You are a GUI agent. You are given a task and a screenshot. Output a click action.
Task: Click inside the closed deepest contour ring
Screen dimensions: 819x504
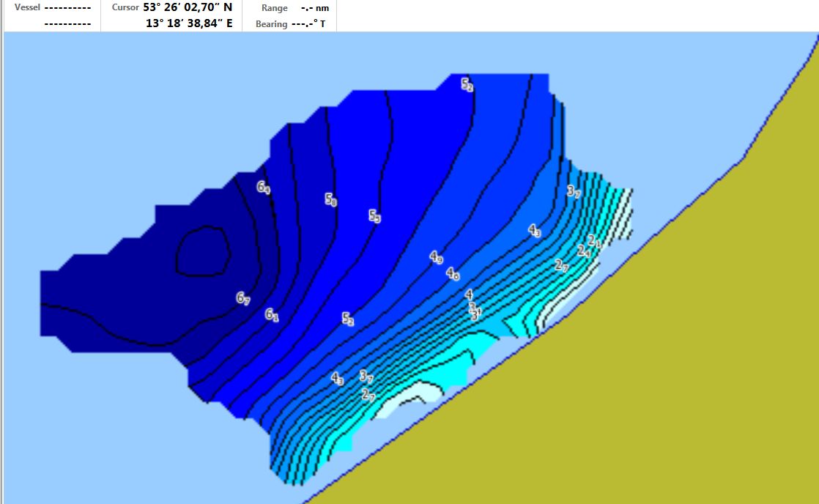[203, 252]
